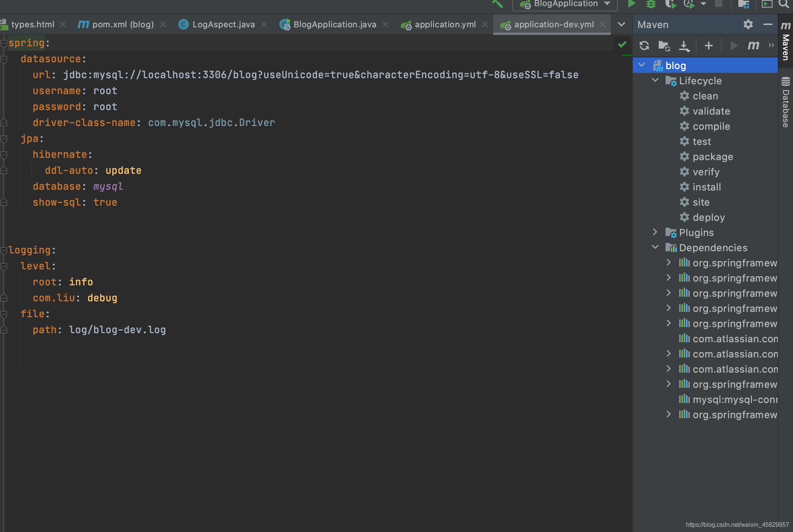Screen dimensions: 793x532
Task: Select the validate lifecycle goal
Action: pos(711,111)
